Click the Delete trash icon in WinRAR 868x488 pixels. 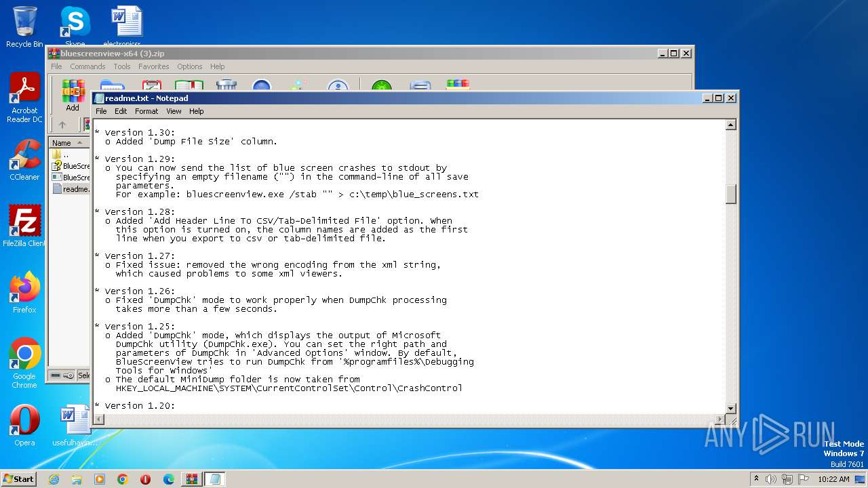[x=226, y=85]
